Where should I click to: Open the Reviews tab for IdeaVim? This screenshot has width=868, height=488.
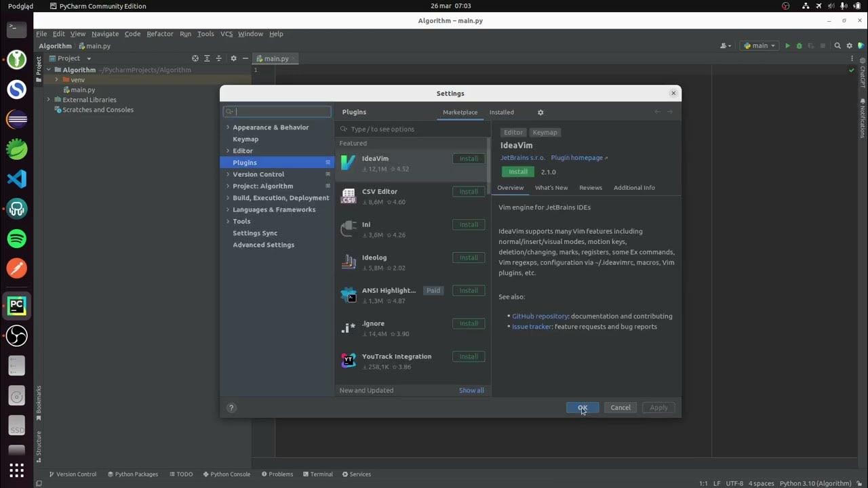[591, 188]
